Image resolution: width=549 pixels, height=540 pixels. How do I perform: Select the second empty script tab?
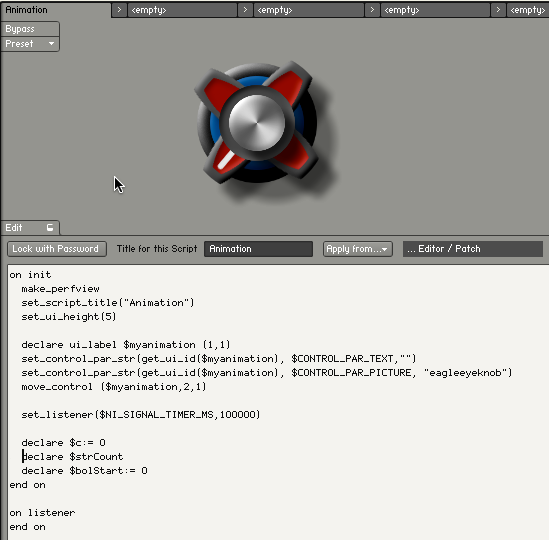[x=308, y=10]
